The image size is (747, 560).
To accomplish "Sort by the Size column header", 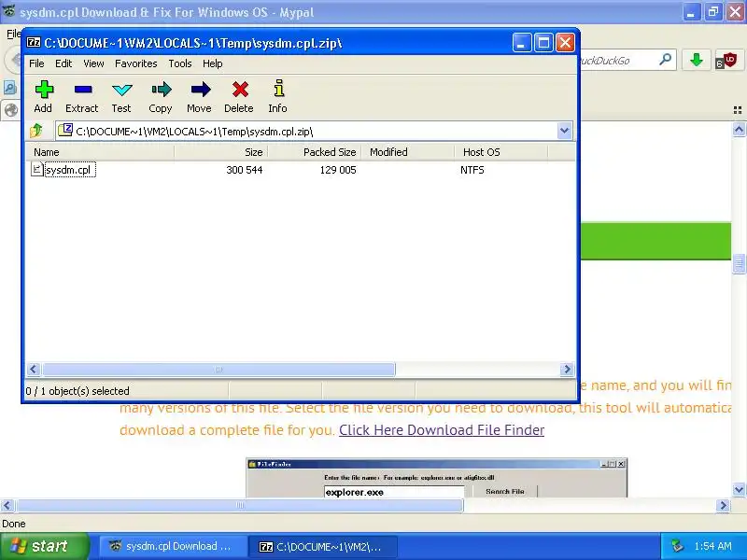I will [x=221, y=152].
